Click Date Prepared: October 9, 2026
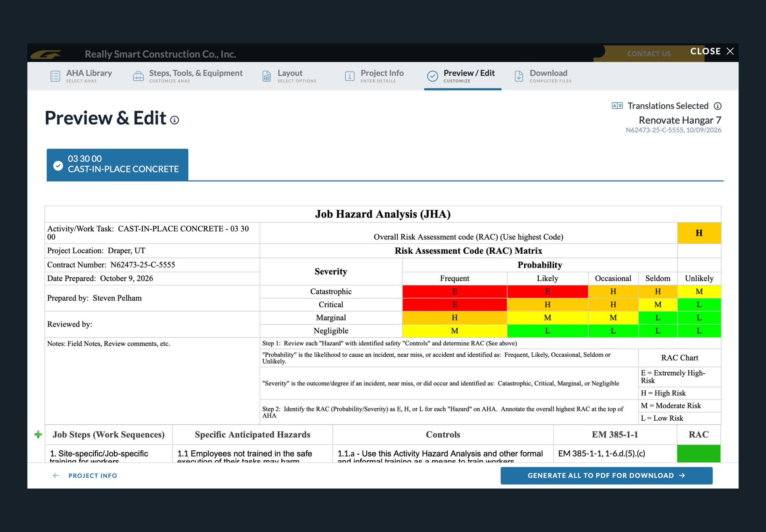The width and height of the screenshot is (766, 532). pos(152,279)
